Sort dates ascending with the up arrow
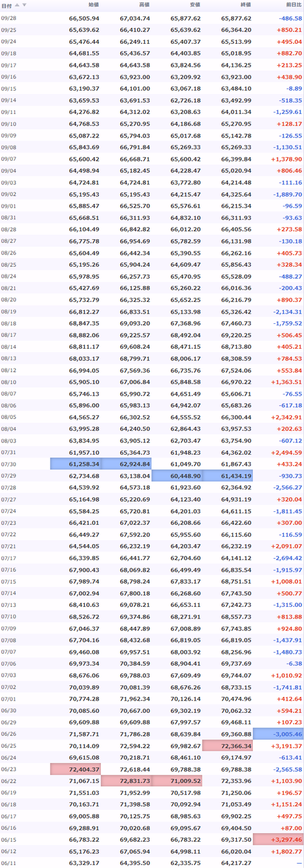The height and width of the screenshot is (868, 304). tap(17, 5)
